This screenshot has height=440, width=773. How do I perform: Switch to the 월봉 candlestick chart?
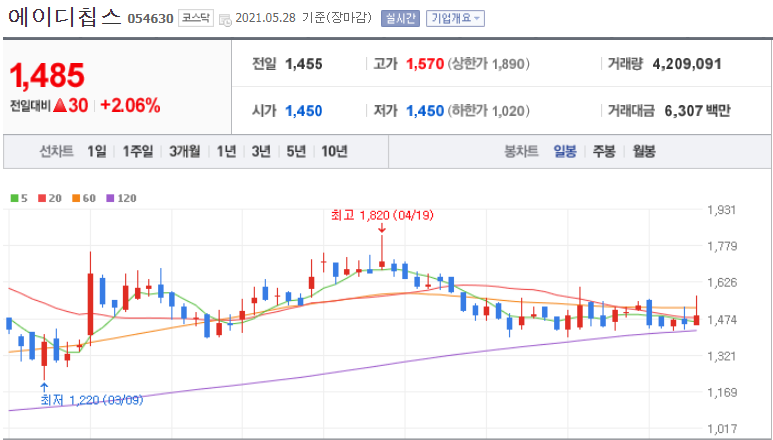(644, 151)
